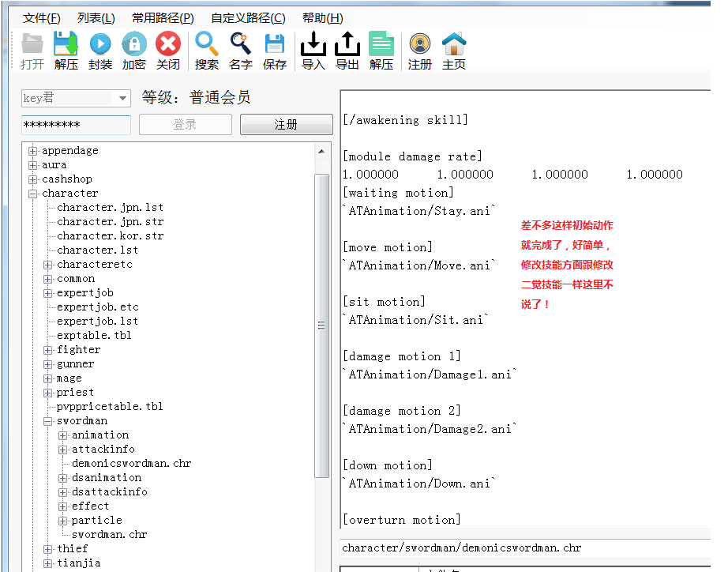Expand the fighter folder node
This screenshot has height=572, width=728.
48,350
